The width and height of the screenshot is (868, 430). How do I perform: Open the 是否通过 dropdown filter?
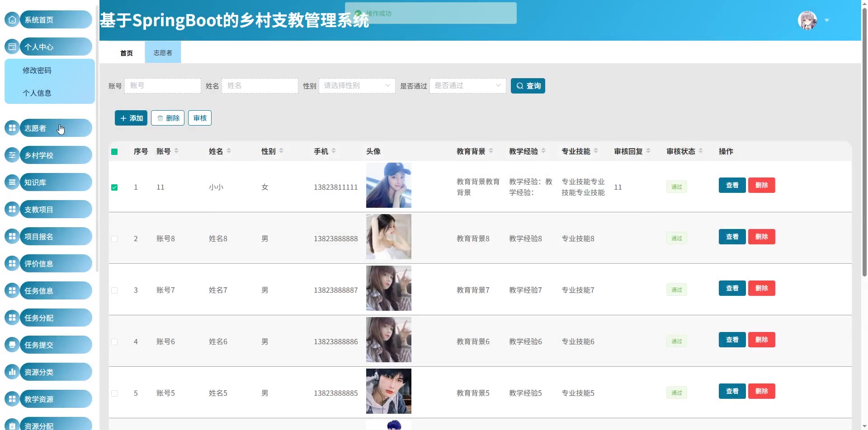tap(468, 86)
